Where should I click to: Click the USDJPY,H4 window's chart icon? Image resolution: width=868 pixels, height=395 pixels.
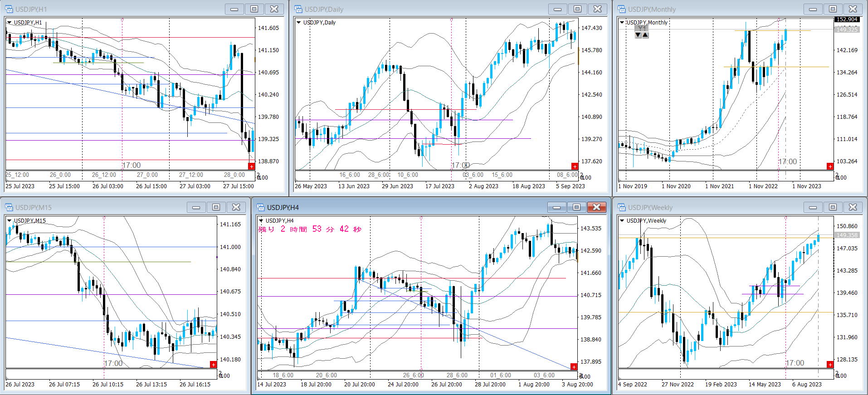click(261, 207)
